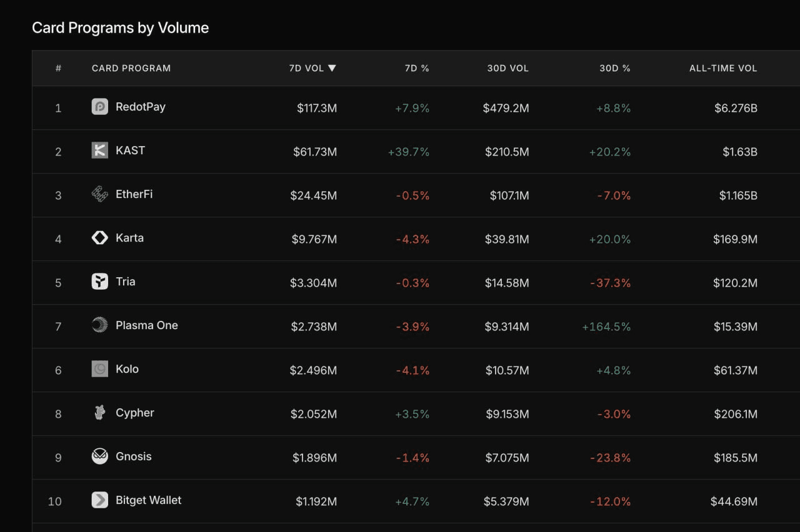Sort table by 30D % header
Viewport: 800px width, 532px height.
pyautogui.click(x=615, y=68)
